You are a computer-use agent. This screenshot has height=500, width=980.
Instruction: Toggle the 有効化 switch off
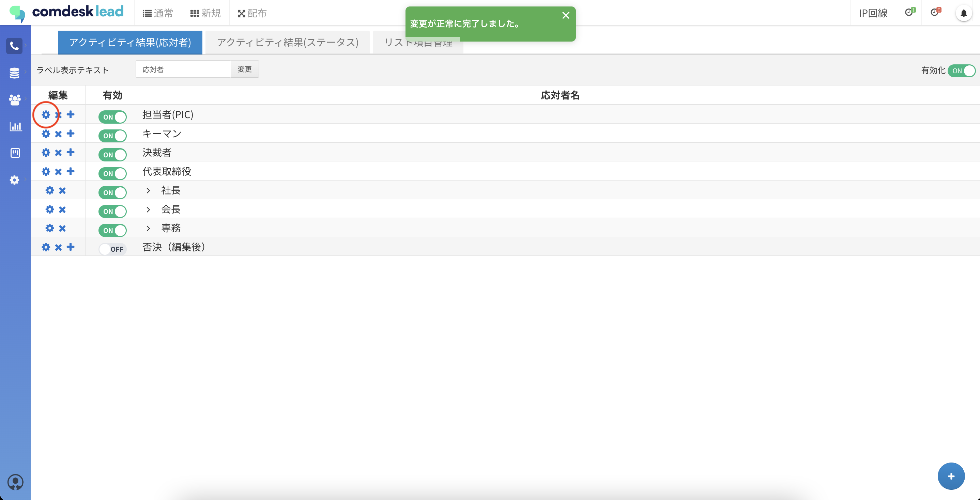[x=961, y=71]
